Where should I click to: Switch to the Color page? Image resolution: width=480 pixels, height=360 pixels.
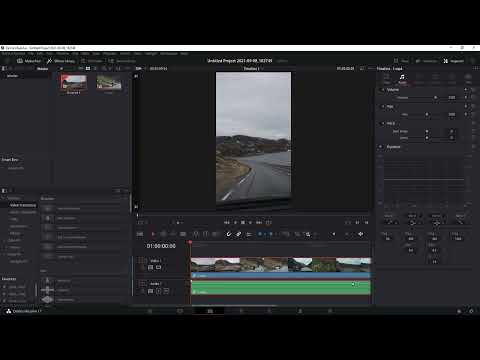pyautogui.click(x=269, y=311)
